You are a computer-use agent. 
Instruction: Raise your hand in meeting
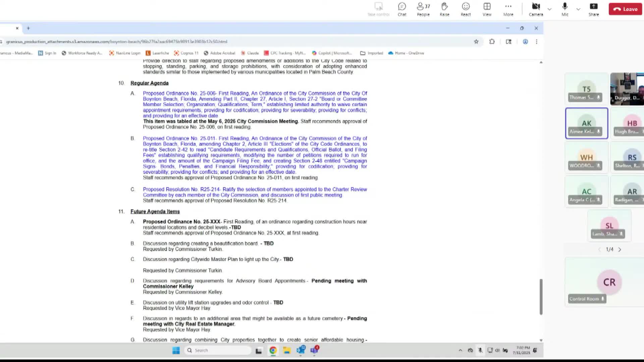444,9
